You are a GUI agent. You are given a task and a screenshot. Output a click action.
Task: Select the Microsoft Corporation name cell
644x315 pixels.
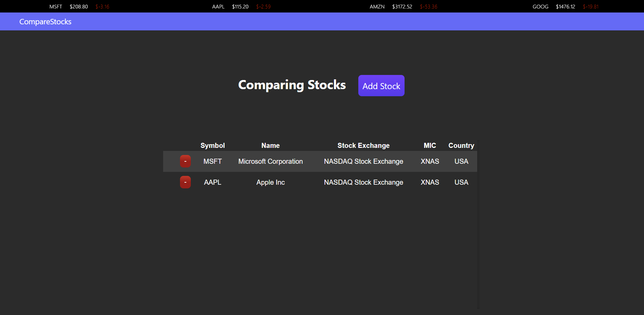pos(271,161)
